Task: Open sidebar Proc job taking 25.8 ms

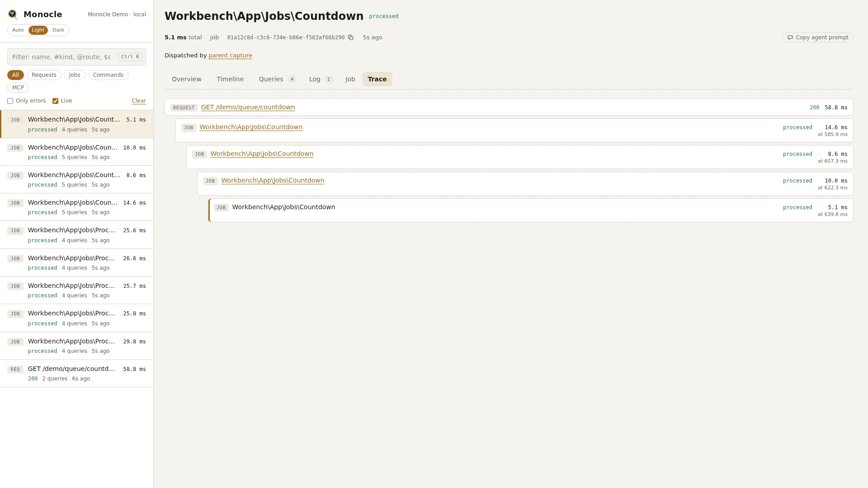Action: click(x=76, y=318)
